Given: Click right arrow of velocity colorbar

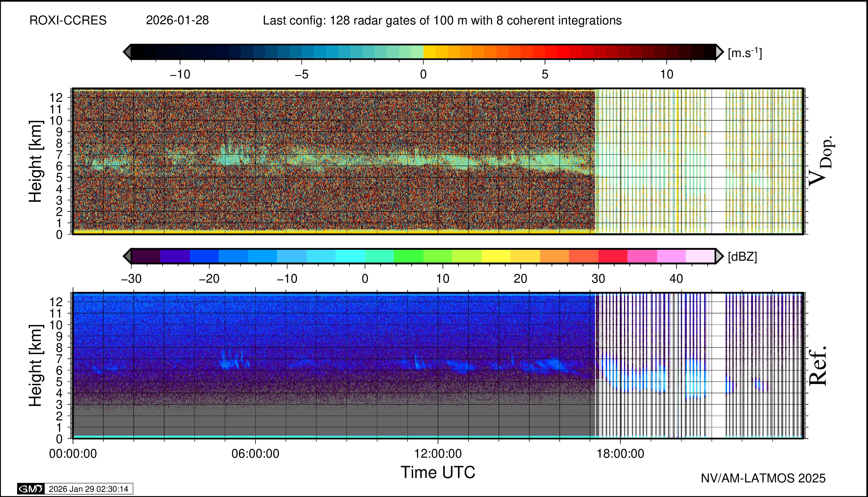Looking at the screenshot, I should pos(719,52).
